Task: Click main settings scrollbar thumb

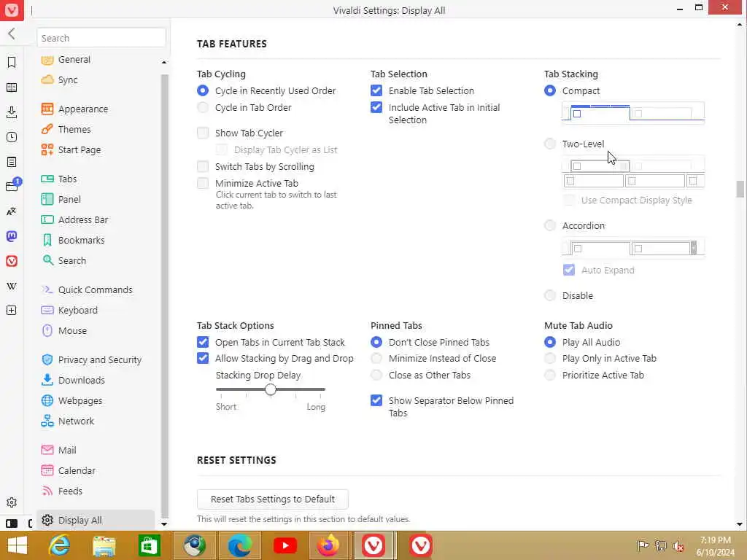Action: [x=740, y=189]
